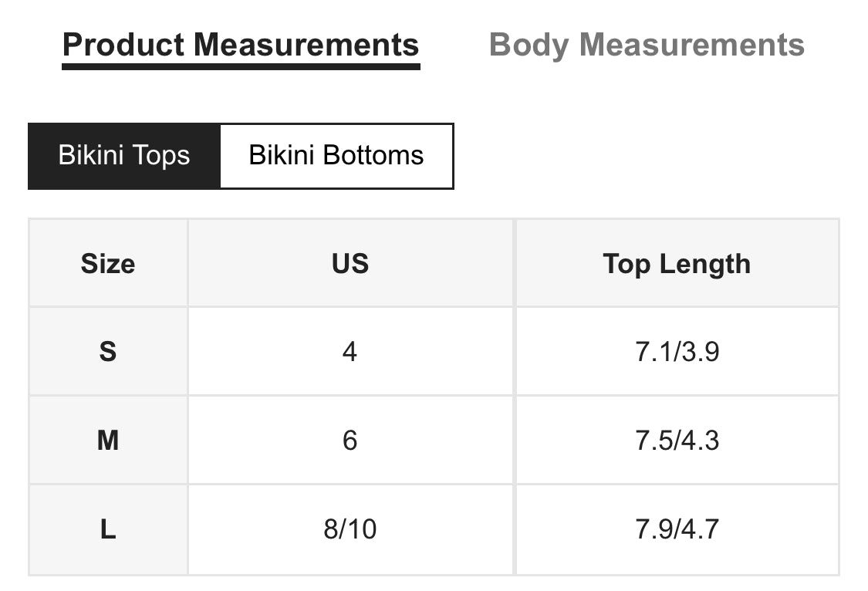Click the US size 4 cell
This screenshot has width=868, height=591.
[x=350, y=351]
